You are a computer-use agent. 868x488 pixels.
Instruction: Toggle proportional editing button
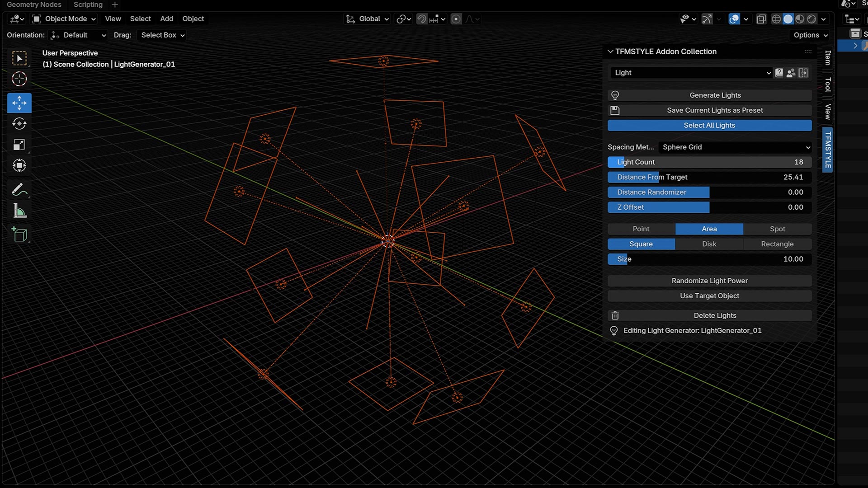[x=456, y=19]
